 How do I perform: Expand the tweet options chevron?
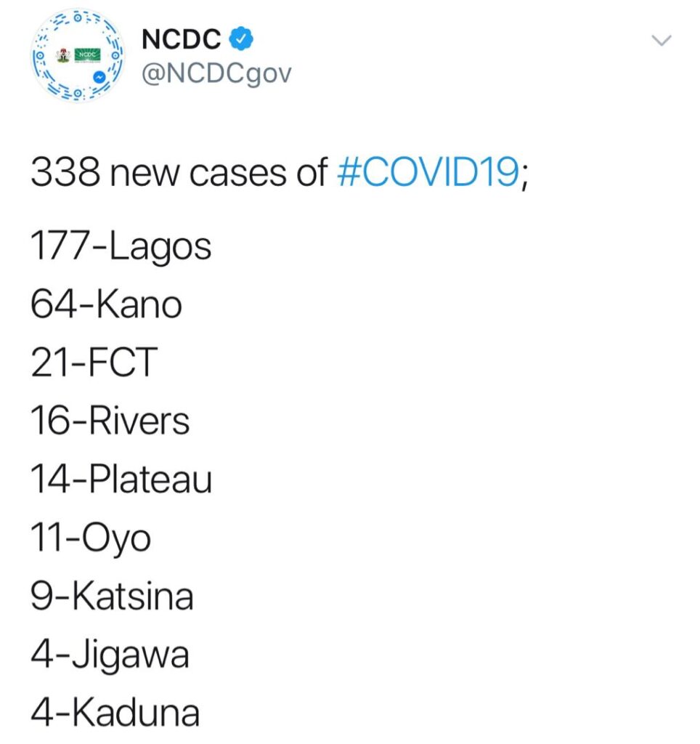[x=662, y=42]
